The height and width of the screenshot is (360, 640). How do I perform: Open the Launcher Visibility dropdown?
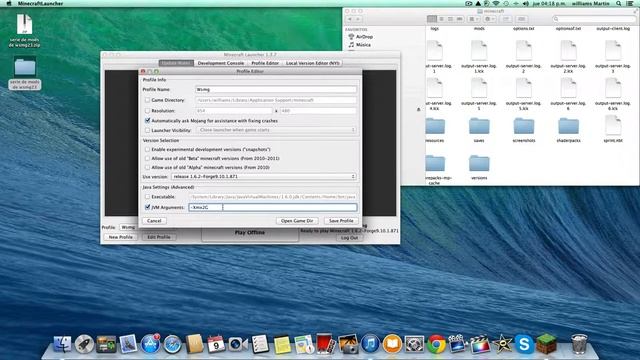(x=276, y=130)
